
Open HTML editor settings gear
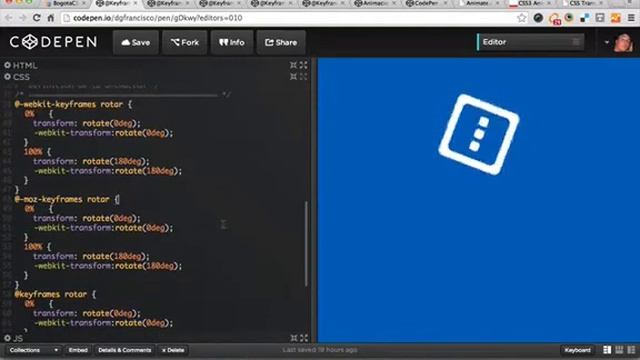[x=7, y=65]
